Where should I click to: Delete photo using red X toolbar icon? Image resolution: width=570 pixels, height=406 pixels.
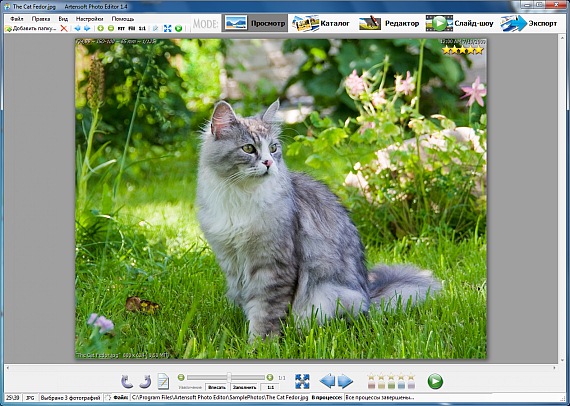click(64, 28)
